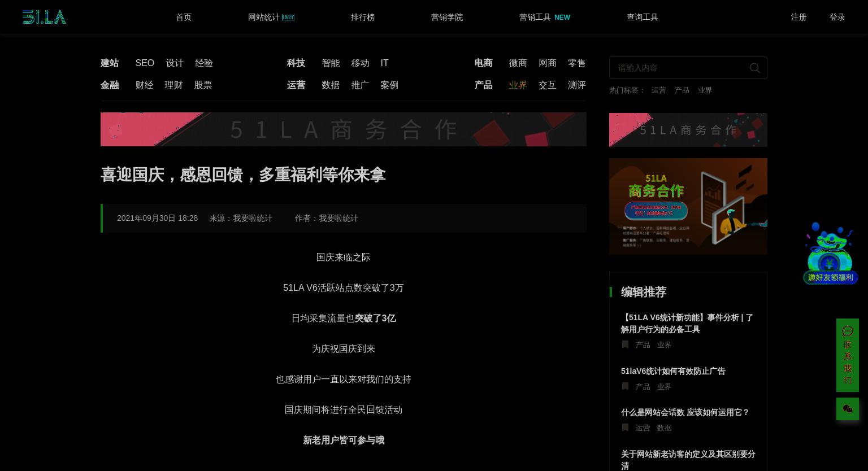Open the 网商 subcategory
The height and width of the screenshot is (471, 868).
click(x=548, y=63)
